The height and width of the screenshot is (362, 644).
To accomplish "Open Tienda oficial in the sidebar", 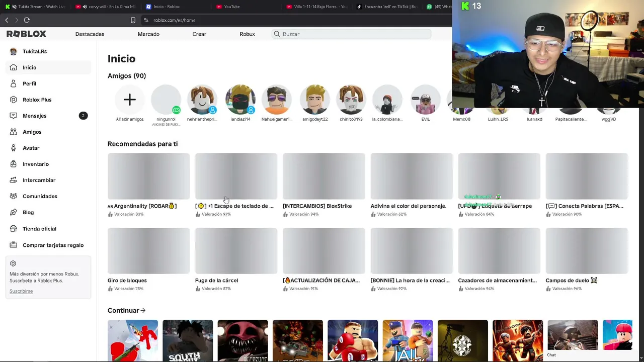I will point(48,229).
